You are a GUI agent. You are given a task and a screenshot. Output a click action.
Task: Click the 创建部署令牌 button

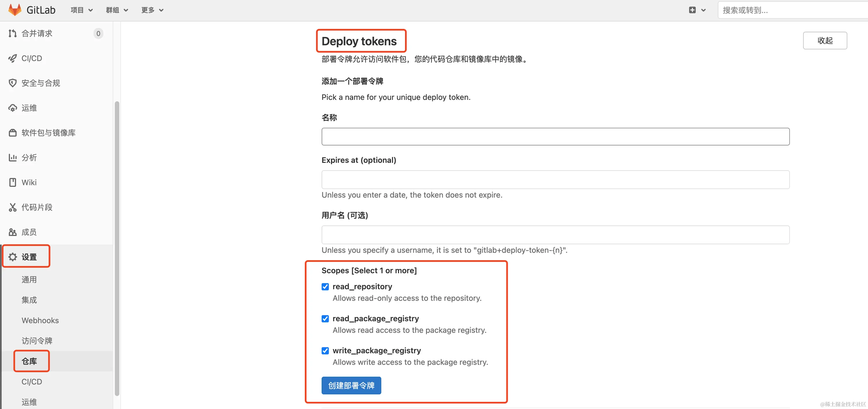click(351, 385)
